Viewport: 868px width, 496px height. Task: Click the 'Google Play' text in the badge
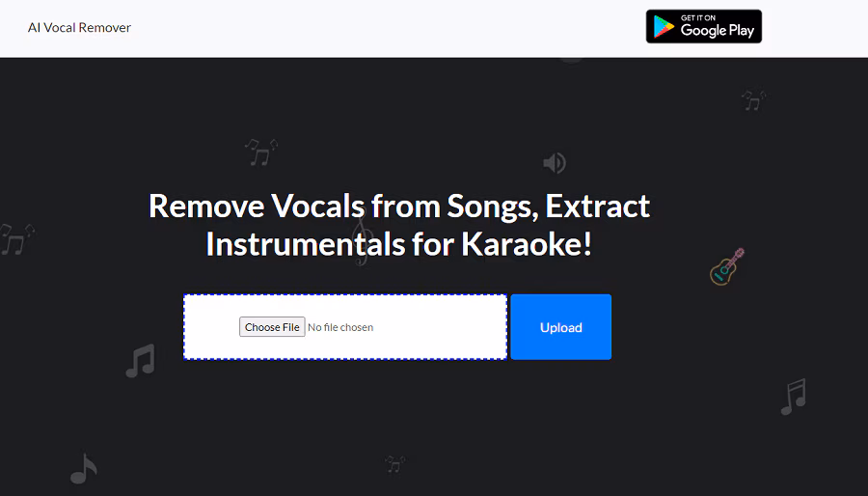(718, 31)
